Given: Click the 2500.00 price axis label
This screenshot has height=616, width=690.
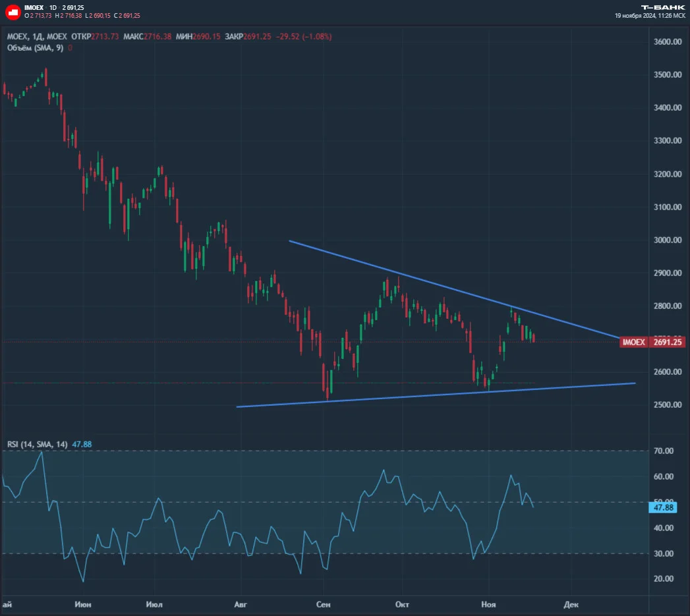Looking at the screenshot, I should 668,405.
